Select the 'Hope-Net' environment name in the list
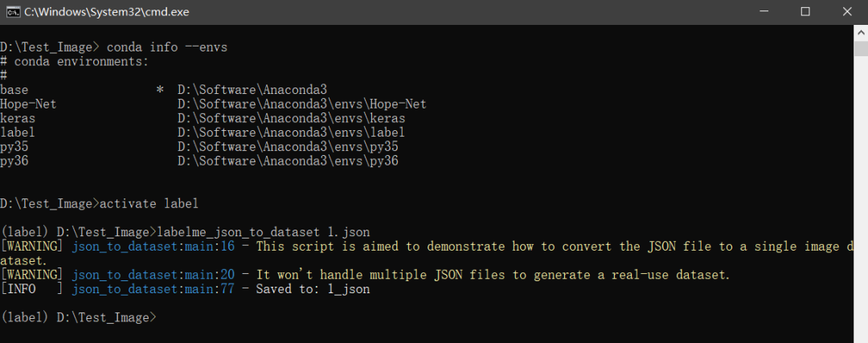Screen dimensions: 868x343 point(28,104)
